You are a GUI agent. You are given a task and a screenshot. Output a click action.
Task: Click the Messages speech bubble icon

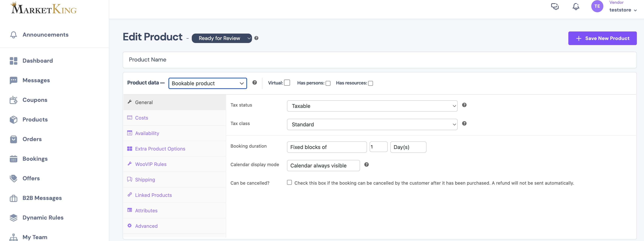click(x=14, y=80)
